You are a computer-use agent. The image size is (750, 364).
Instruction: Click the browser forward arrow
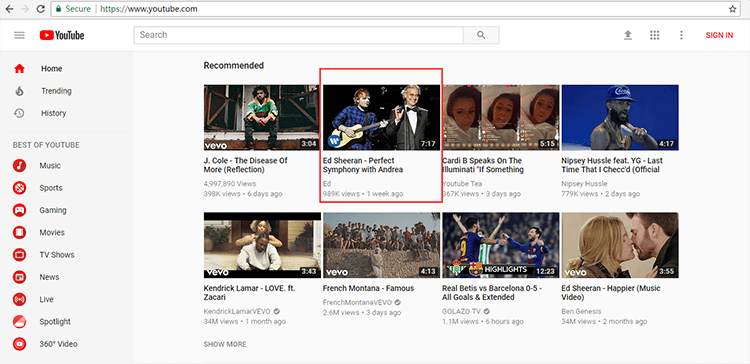[x=25, y=9]
